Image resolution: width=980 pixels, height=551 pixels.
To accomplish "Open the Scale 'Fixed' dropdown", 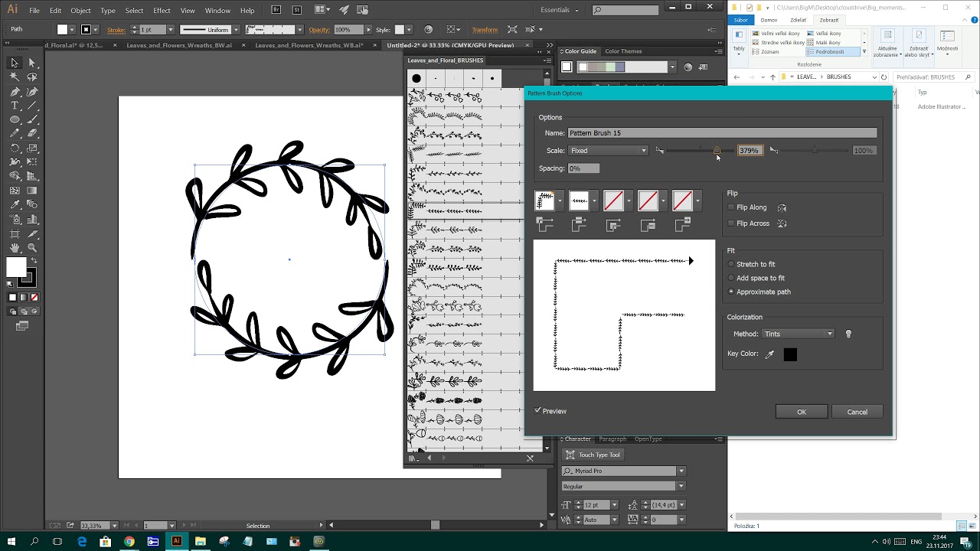I will 609,151.
